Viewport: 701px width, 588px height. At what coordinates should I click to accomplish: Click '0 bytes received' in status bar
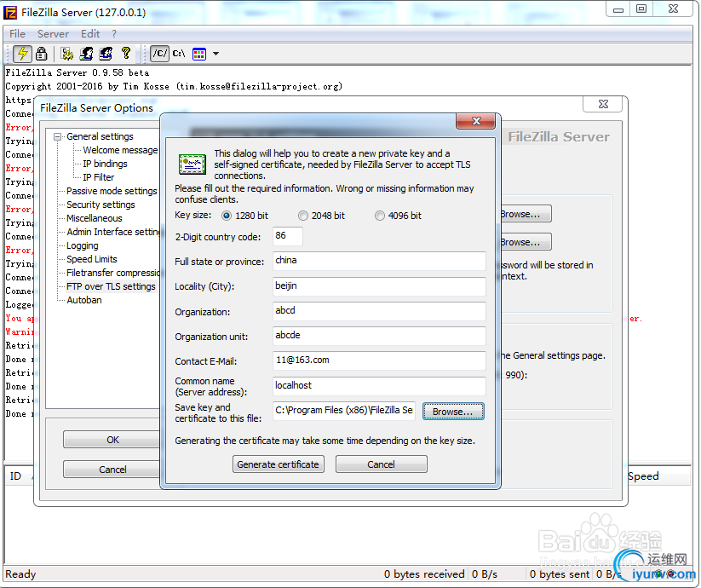point(424,574)
